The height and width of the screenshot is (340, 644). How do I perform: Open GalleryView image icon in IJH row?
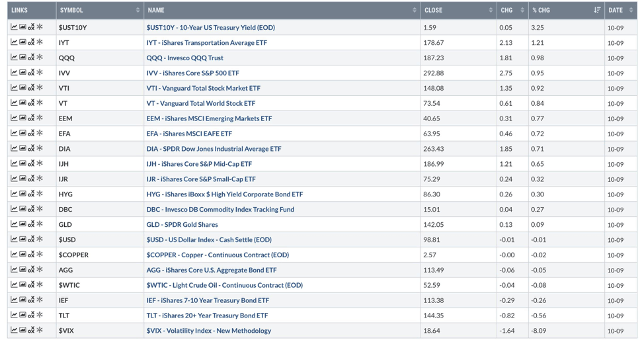[x=22, y=163]
